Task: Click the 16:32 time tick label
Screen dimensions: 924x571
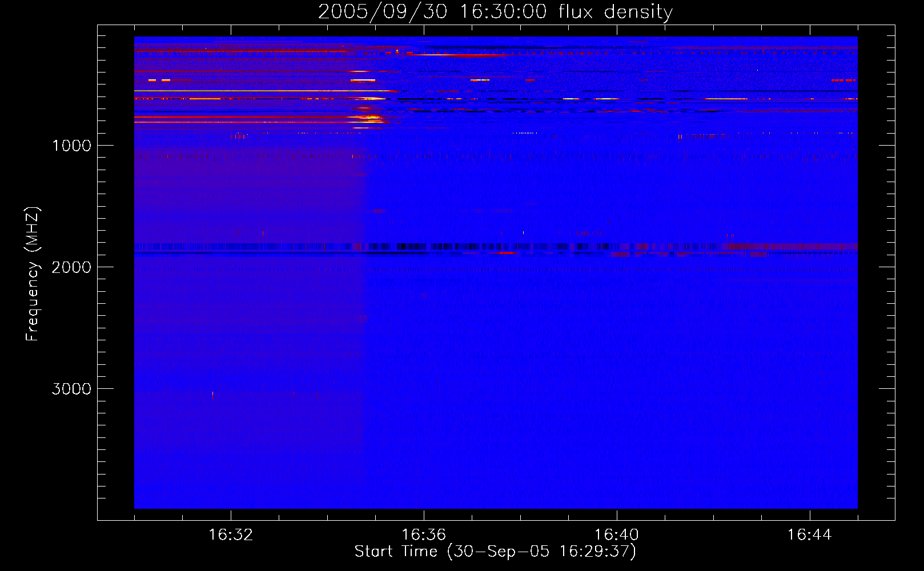Action: 231,535
